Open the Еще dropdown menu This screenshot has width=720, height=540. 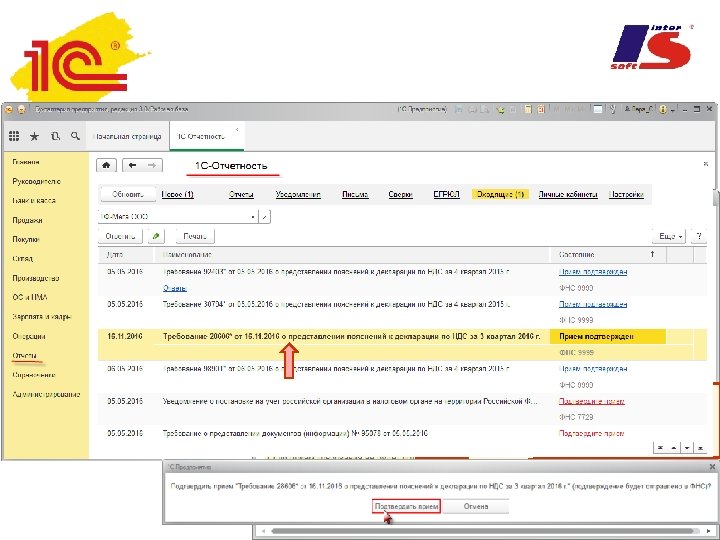(x=669, y=236)
